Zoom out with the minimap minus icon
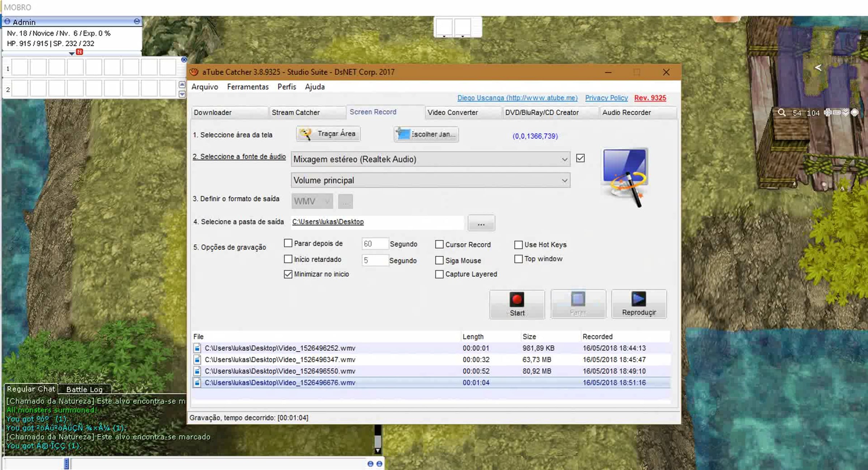The width and height of the screenshot is (868, 470). pos(837,112)
